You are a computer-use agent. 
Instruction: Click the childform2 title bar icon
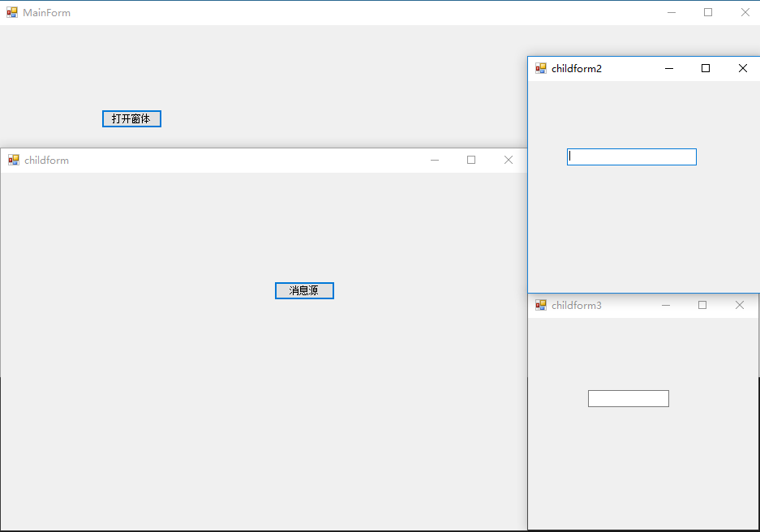(x=541, y=68)
